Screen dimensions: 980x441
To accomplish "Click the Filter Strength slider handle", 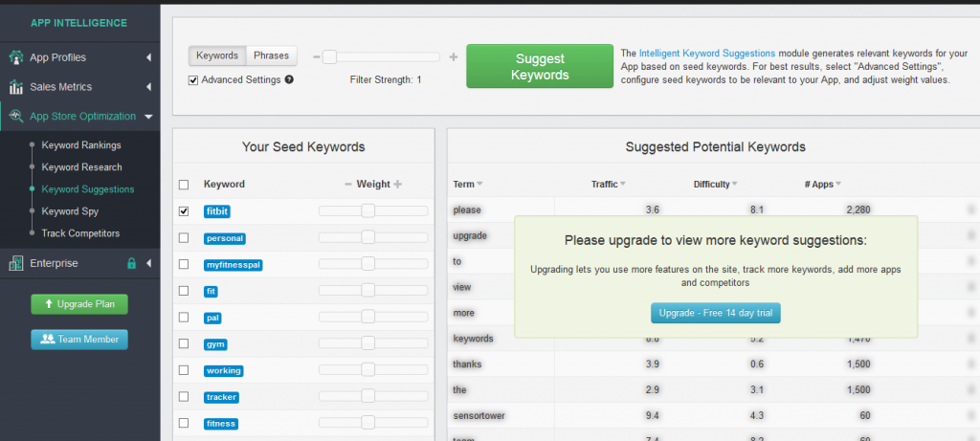I will (x=330, y=57).
